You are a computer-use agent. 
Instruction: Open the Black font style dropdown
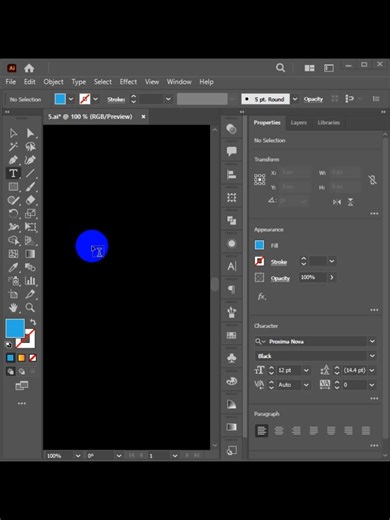point(372,356)
